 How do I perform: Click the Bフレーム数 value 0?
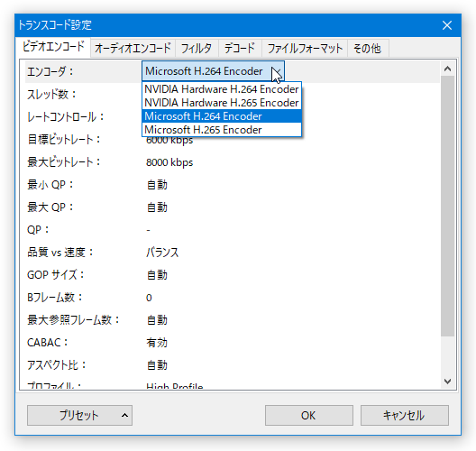tap(149, 298)
